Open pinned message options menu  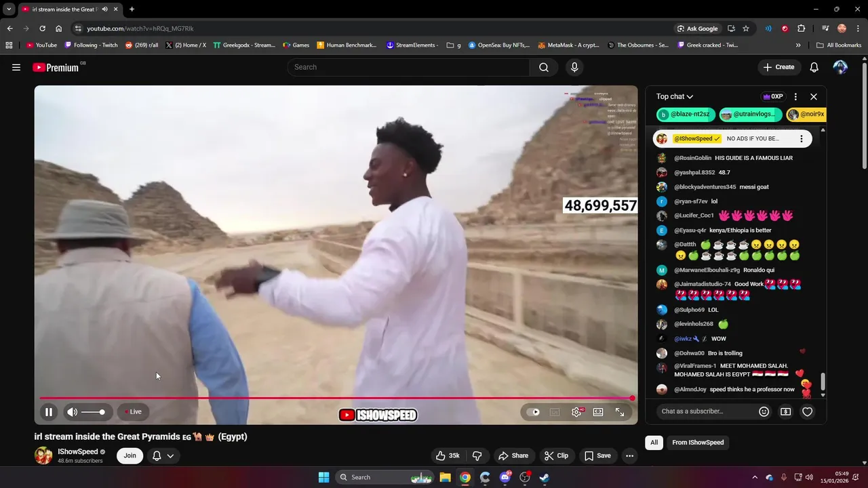point(801,138)
